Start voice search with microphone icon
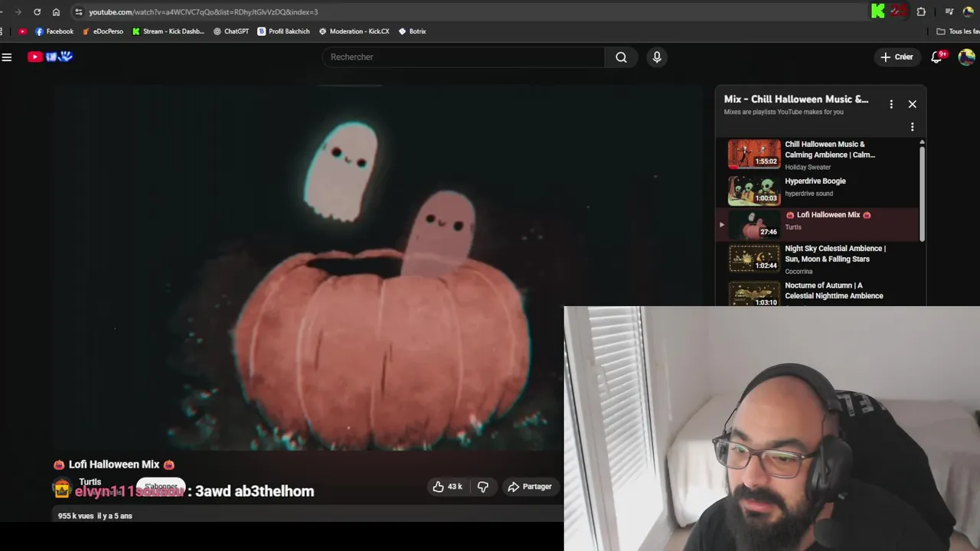This screenshot has width=980, height=551. pos(657,57)
